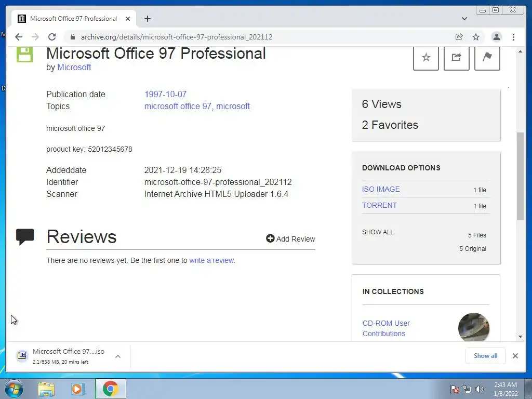This screenshot has height=399, width=532.
Task: Click Add Review
Action: tap(291, 239)
